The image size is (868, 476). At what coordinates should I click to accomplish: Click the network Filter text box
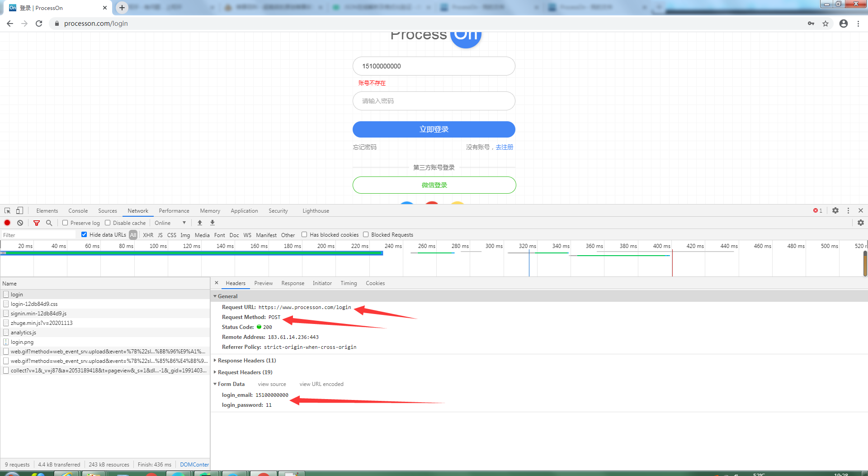[x=38, y=235]
